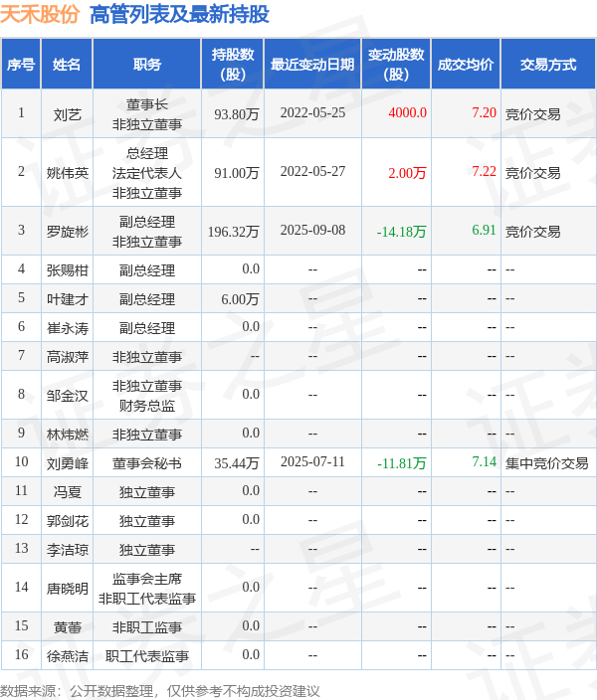Click the red 2.00万 change value
Image resolution: width=597 pixels, height=700 pixels.
(x=407, y=173)
